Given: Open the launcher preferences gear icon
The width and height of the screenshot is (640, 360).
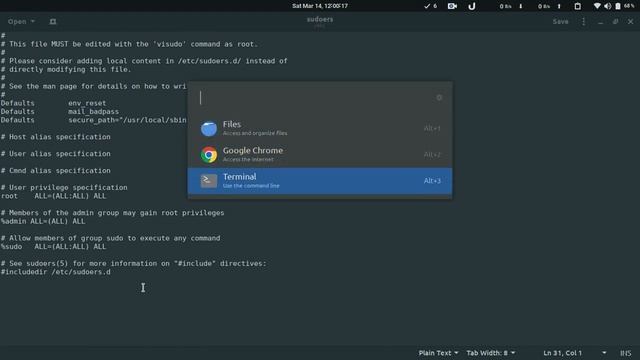Looking at the screenshot, I should (439, 98).
